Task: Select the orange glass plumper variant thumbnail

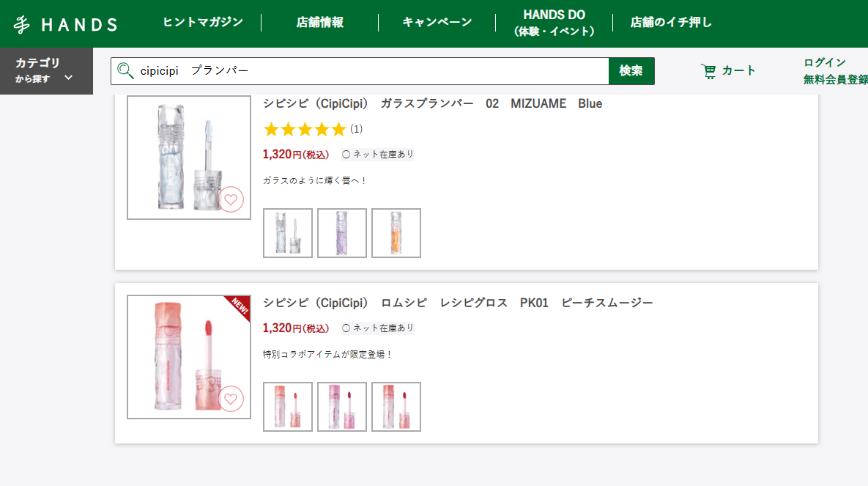Action: click(396, 233)
